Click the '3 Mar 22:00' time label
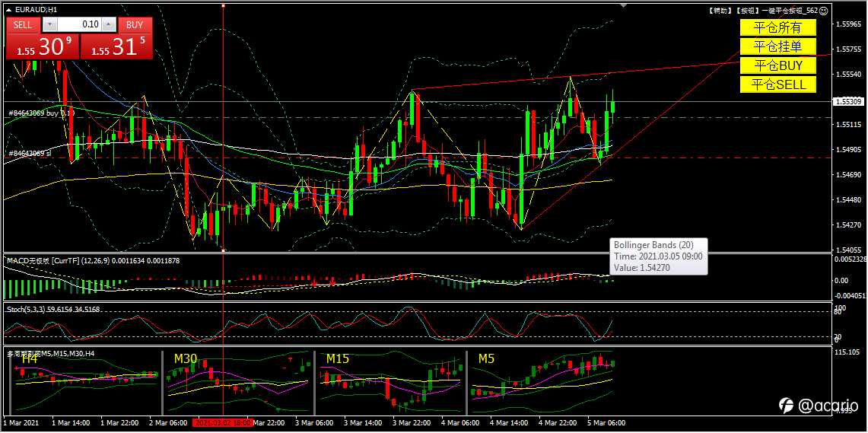This screenshot has width=868, height=433. (x=412, y=422)
